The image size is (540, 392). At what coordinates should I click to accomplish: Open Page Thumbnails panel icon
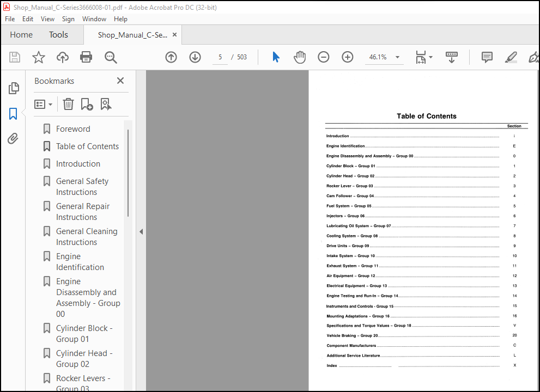tap(14, 88)
